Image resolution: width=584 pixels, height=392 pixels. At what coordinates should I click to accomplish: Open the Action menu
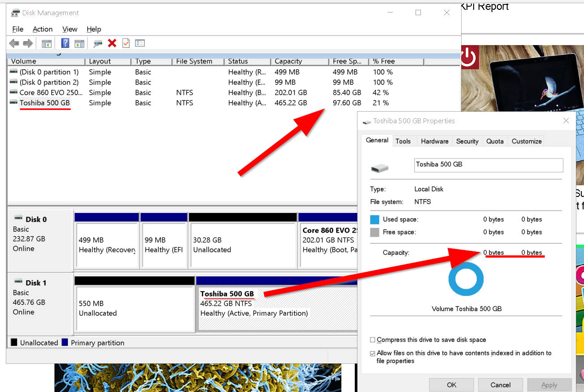coord(42,29)
